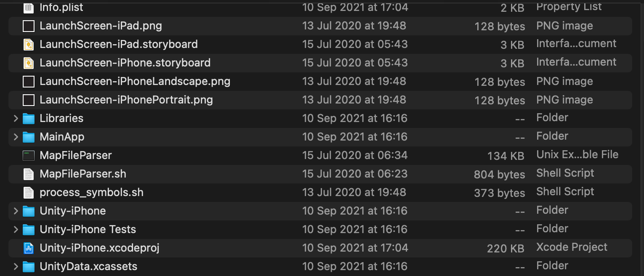Select the LaunchScreen-iPhoneLandscape.png thumbnail
Viewport: 644px width, 276px height.
pyautogui.click(x=28, y=81)
